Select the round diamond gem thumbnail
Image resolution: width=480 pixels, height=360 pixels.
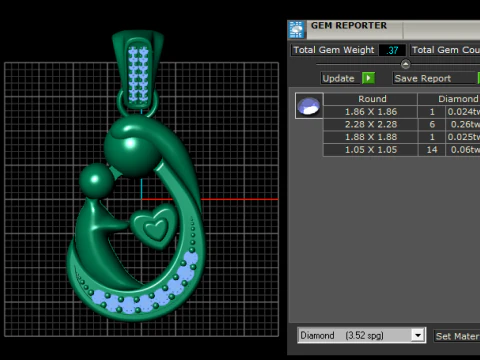pyautogui.click(x=309, y=106)
